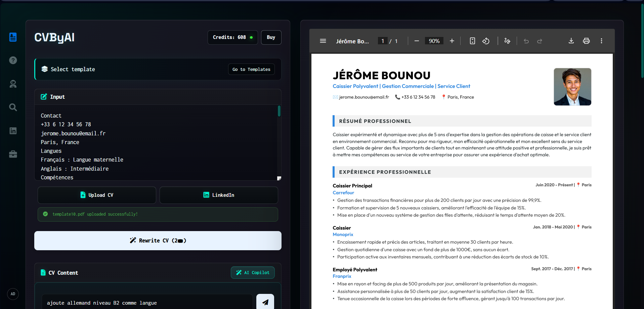Open PDF viewer more actions menu
Image resolution: width=644 pixels, height=309 pixels.
(x=601, y=41)
